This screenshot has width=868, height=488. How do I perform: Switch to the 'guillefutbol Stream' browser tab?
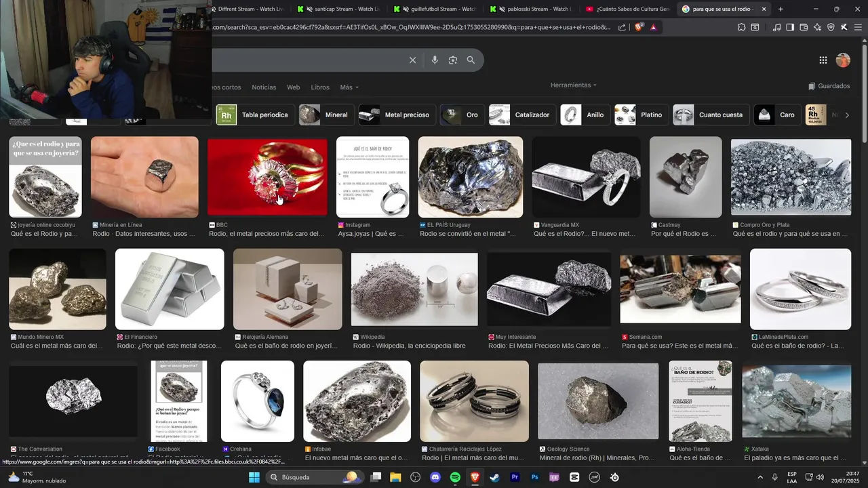437,9
